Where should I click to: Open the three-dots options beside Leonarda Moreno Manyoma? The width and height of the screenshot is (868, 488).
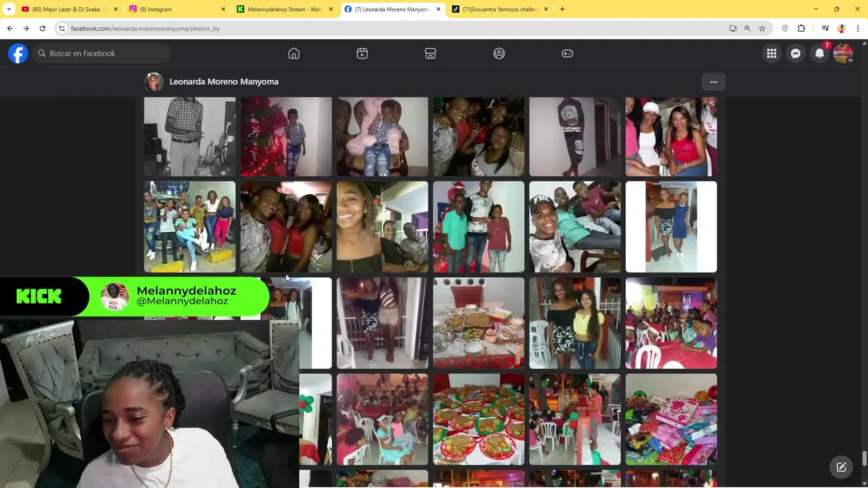click(x=713, y=82)
